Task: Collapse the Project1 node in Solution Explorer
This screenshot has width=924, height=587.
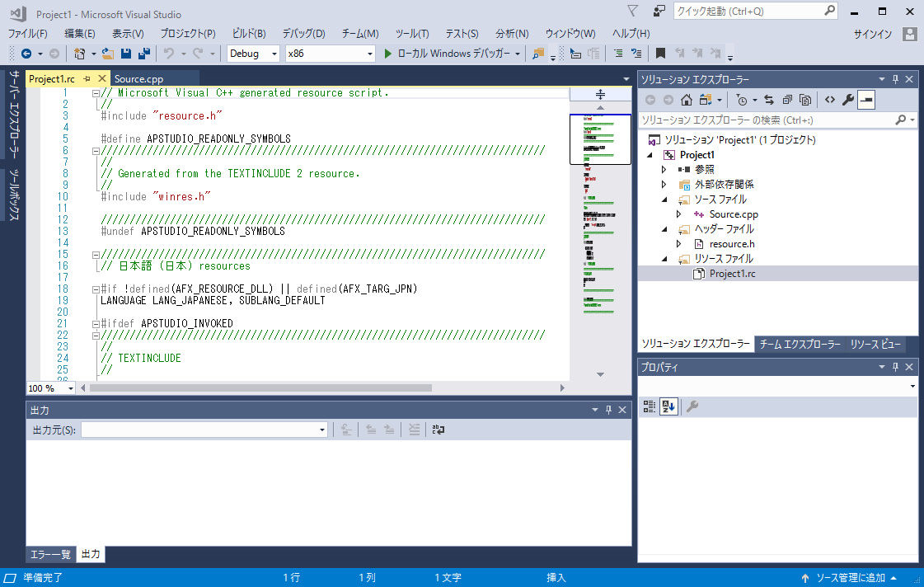Action: [x=650, y=155]
